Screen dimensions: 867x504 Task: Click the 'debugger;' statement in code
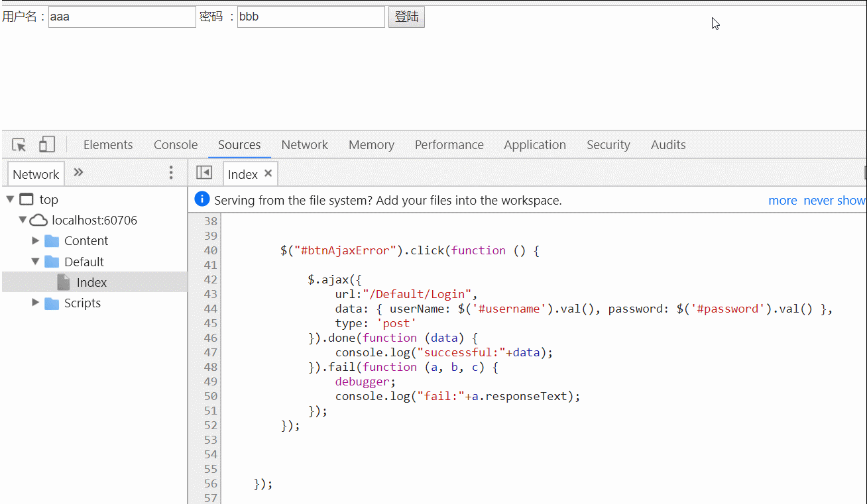click(366, 381)
